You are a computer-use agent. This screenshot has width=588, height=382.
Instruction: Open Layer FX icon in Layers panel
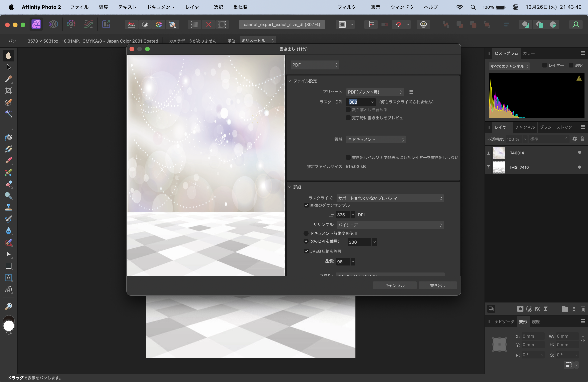point(537,309)
